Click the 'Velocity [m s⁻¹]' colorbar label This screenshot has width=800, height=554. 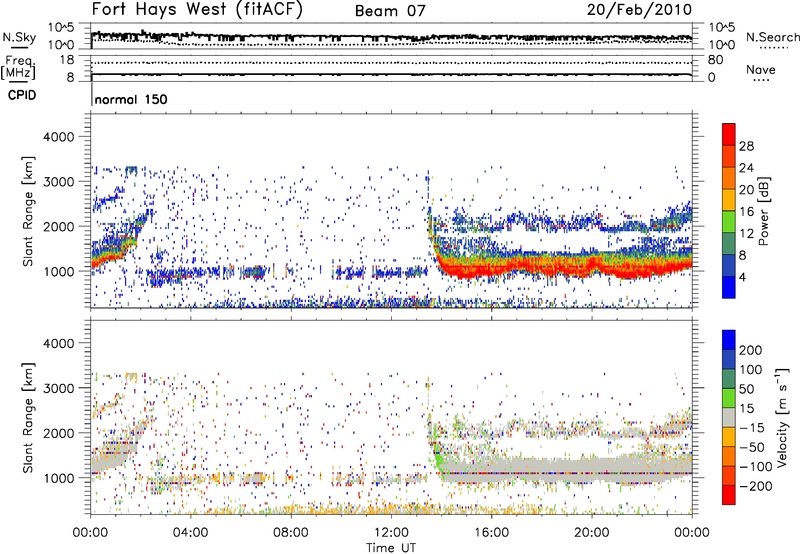tap(781, 417)
